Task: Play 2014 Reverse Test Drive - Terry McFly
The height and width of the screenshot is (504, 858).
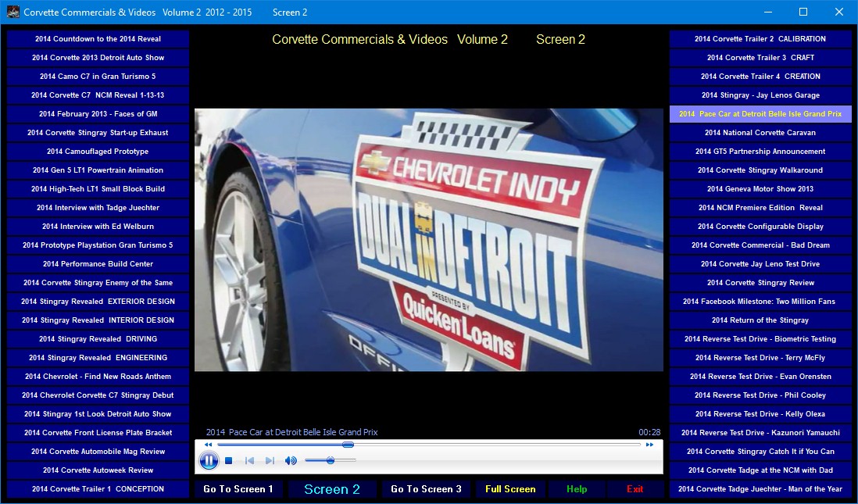Action: pos(760,357)
